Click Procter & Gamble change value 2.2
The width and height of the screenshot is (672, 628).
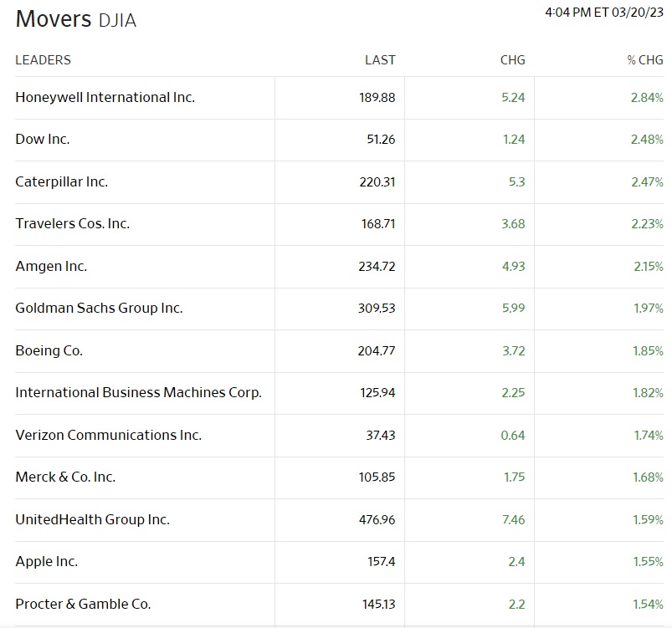click(517, 604)
